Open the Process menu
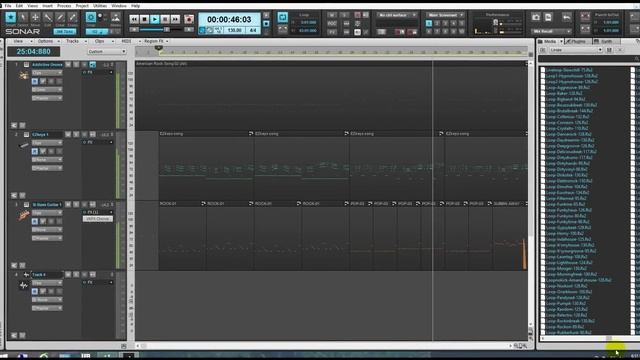The image size is (640, 360). [x=64, y=6]
